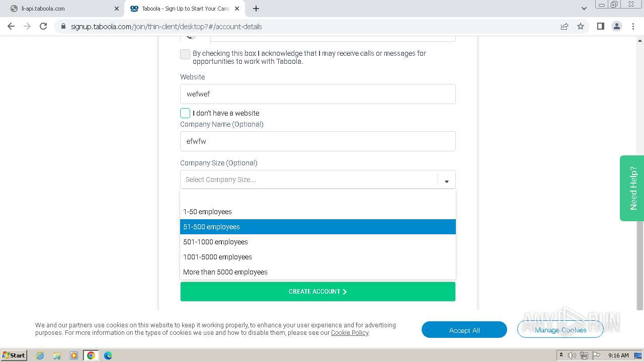Open media player taskbar icon
Screen dimensions: 644x362
[x=74, y=355]
